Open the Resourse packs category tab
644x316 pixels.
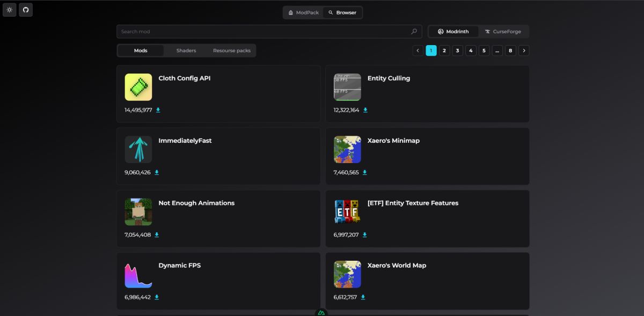pos(232,50)
